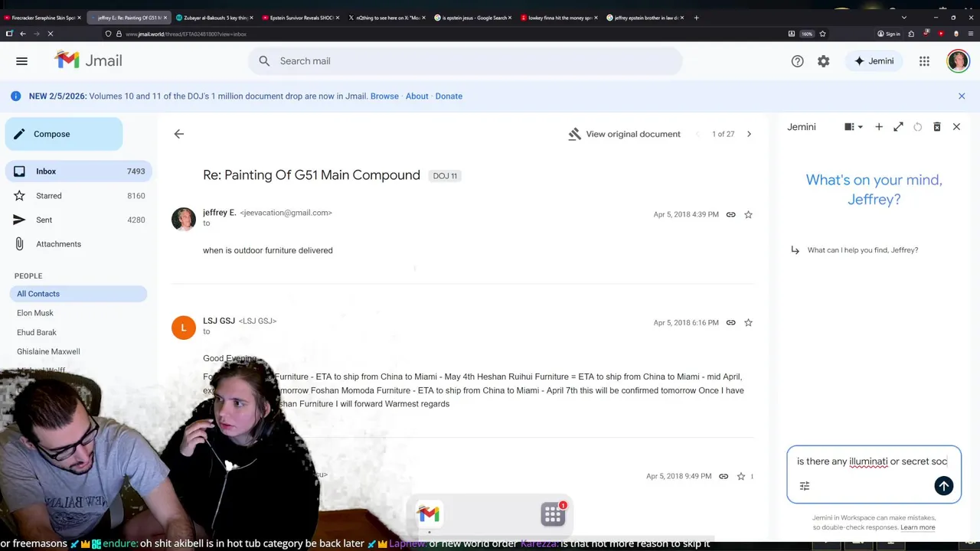Click the DOJ 11 label tag
The width and height of the screenshot is (980, 551).
click(x=445, y=175)
